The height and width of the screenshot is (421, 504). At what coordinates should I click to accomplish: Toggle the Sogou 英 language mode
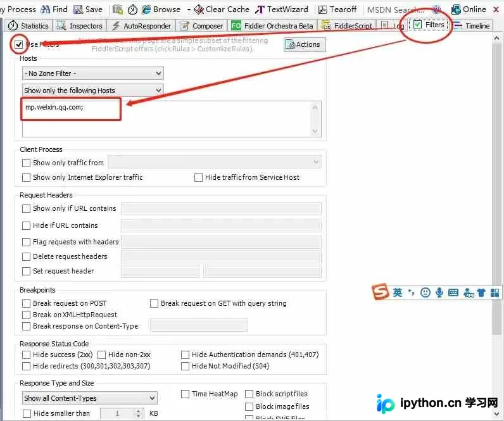click(397, 292)
